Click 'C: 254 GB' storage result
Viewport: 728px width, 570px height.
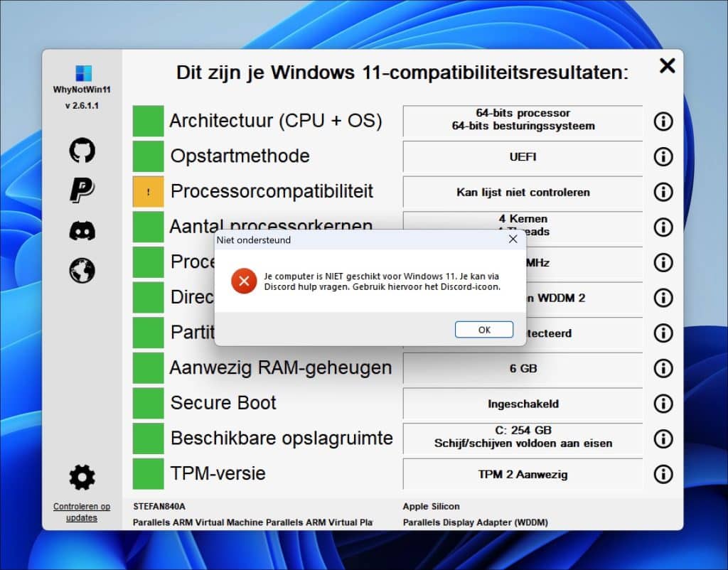point(523,430)
